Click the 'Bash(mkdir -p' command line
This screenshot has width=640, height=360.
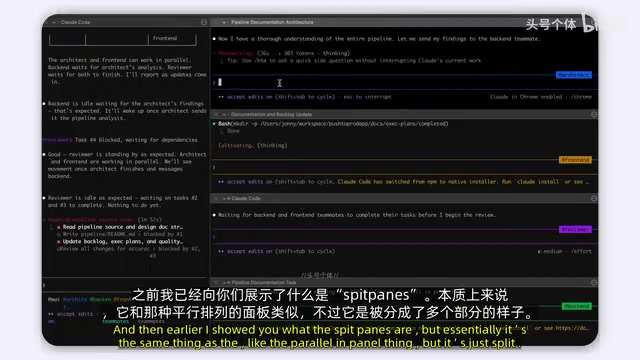point(333,124)
